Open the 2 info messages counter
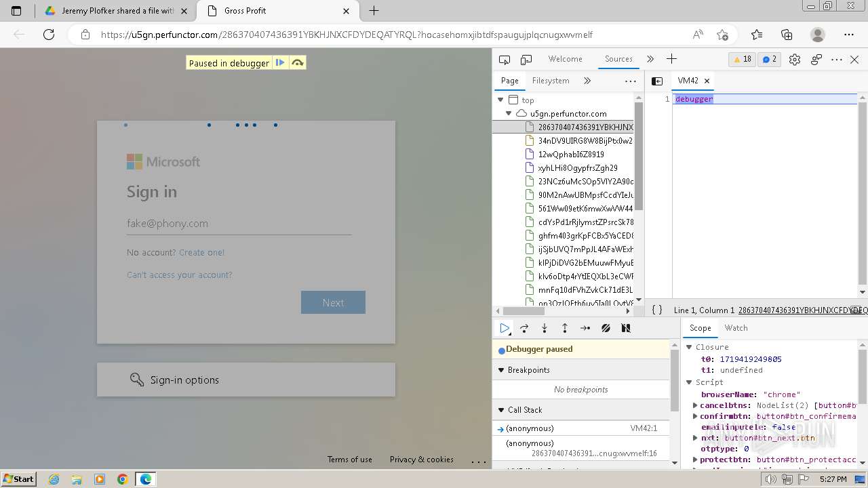The width and height of the screenshot is (868, 488). (x=770, y=60)
